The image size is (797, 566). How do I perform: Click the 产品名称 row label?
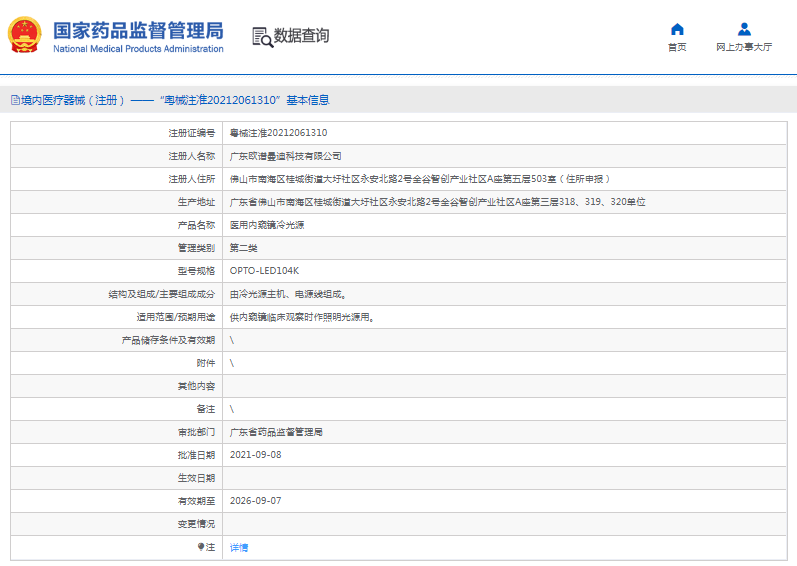(196, 225)
